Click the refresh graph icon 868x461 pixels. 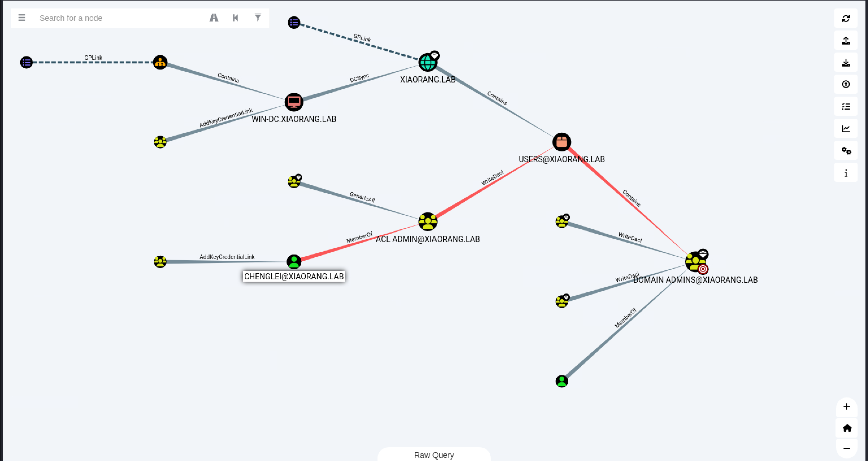(x=846, y=19)
